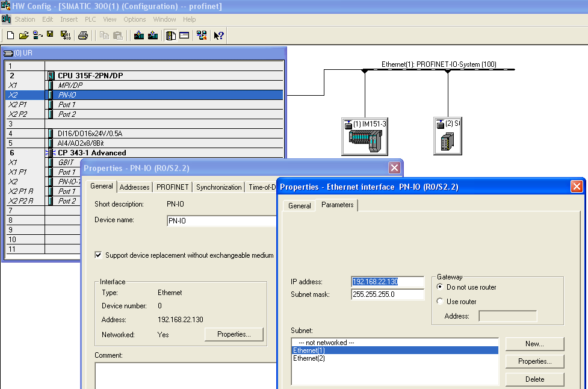This screenshot has height=389, width=588.
Task: Select the Parameters tab
Action: point(338,205)
